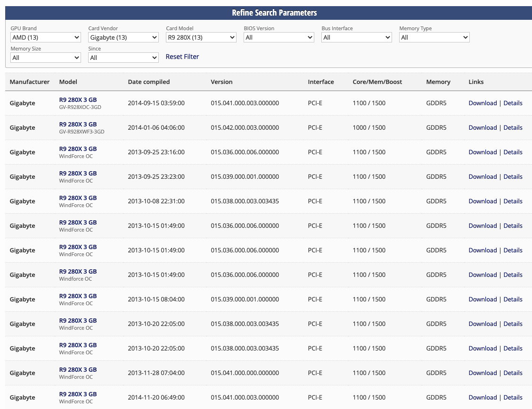The width and height of the screenshot is (532, 409).
Task: Open Details for 2014-11-20 06:49:00 BIOS
Action: [x=513, y=397]
